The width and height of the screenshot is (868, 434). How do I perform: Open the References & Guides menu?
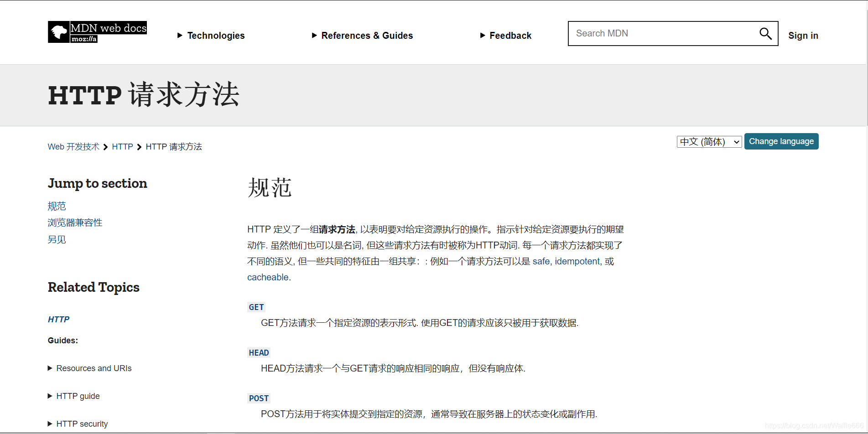(362, 36)
